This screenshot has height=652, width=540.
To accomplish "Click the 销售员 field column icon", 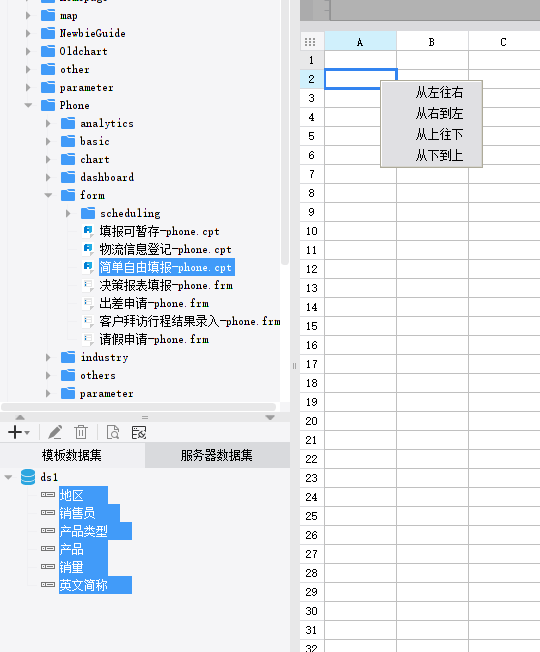I will pyautogui.click(x=48, y=512).
